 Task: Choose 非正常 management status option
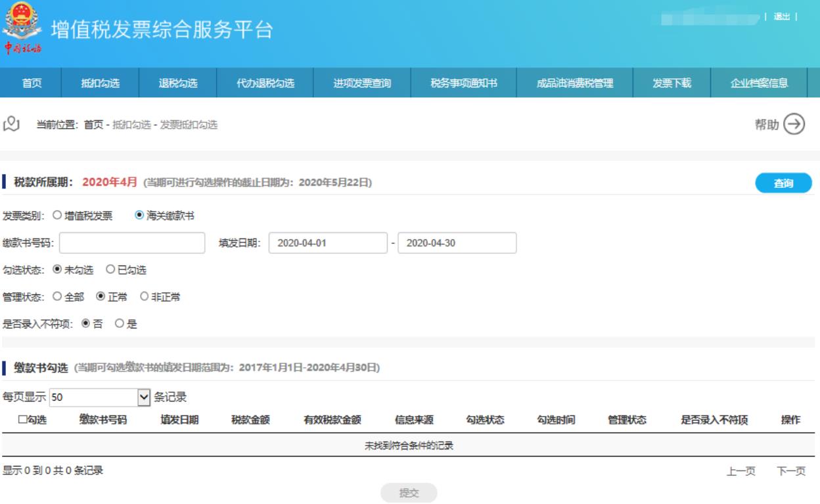144,297
